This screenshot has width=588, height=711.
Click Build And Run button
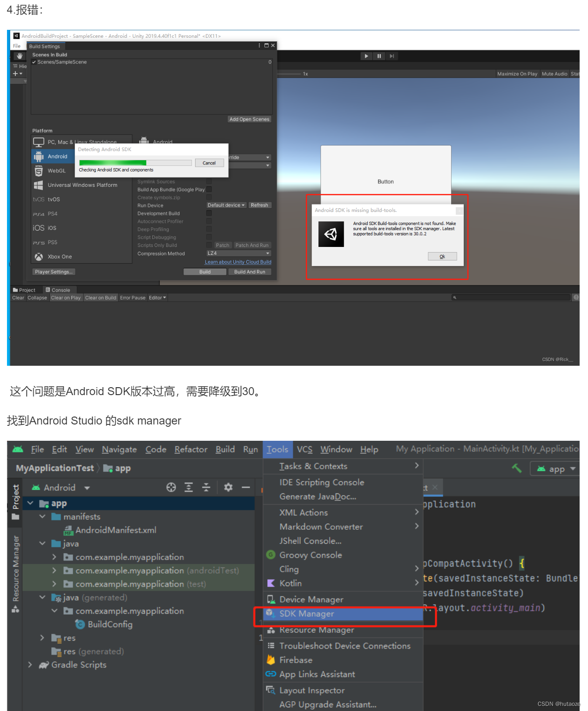coord(250,272)
